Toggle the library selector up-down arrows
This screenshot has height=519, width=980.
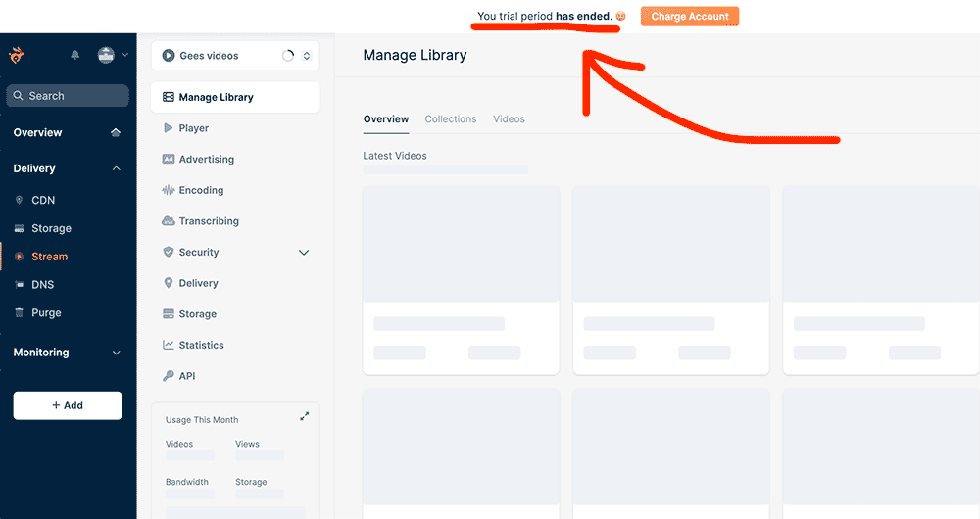click(306, 56)
